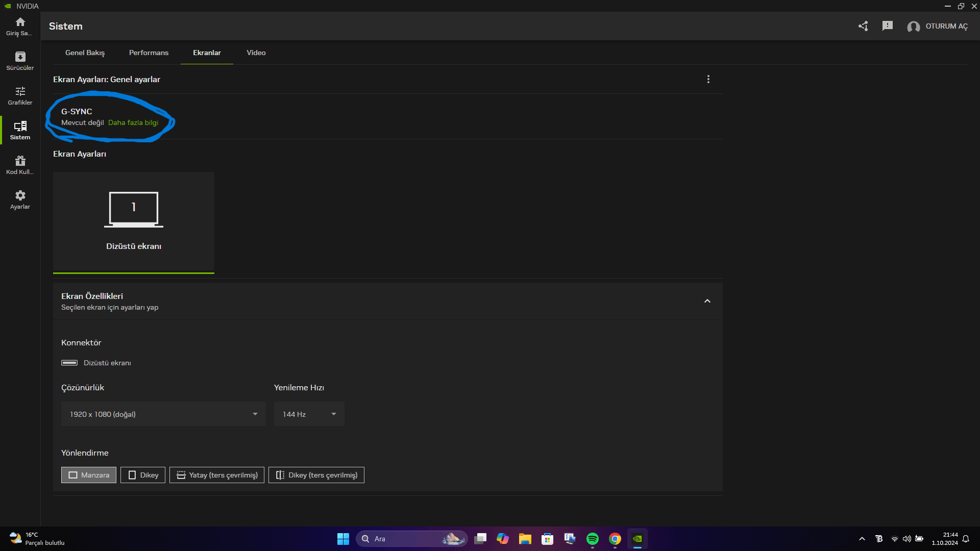Click the share icon in header
980x551 pixels.
[863, 26]
